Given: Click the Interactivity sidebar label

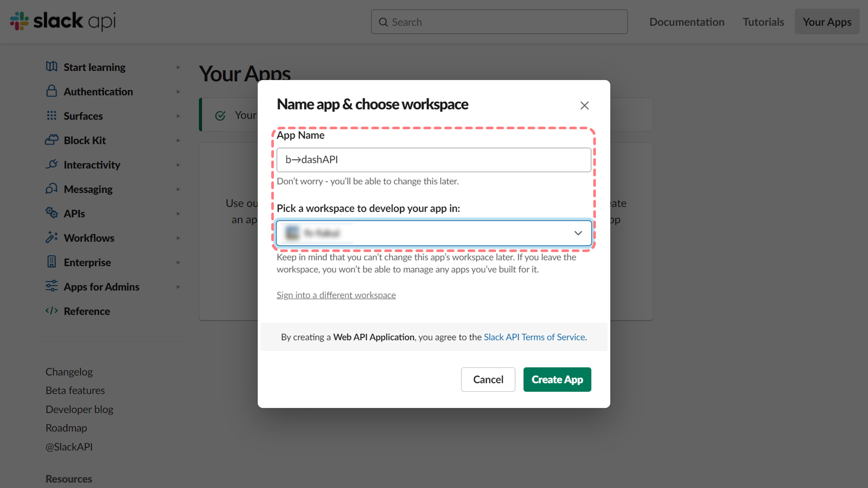Looking at the screenshot, I should pyautogui.click(x=92, y=165).
